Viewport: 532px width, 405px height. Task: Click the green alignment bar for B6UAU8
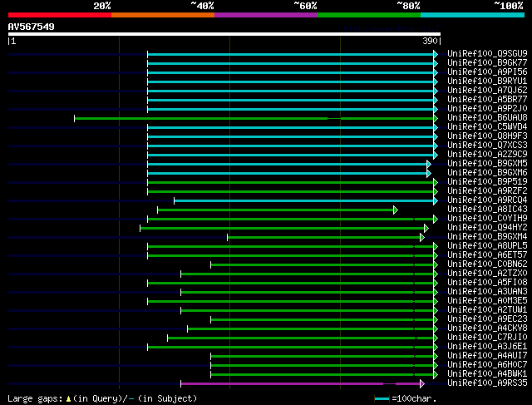tap(254, 118)
